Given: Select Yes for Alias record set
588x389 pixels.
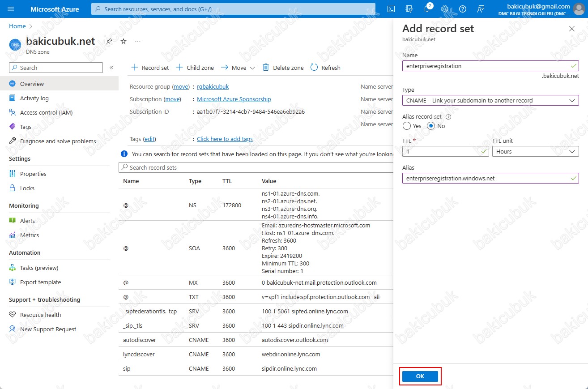Looking at the screenshot, I should [x=406, y=126].
